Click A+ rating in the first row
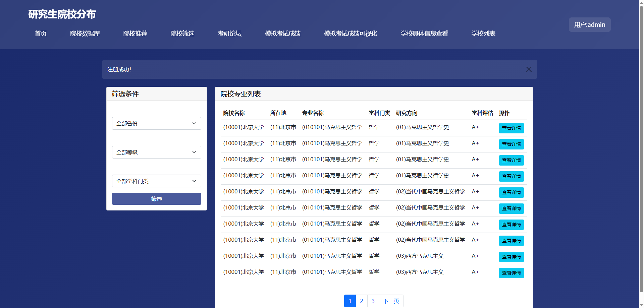Screen dimensions: 644x308 tap(475, 127)
